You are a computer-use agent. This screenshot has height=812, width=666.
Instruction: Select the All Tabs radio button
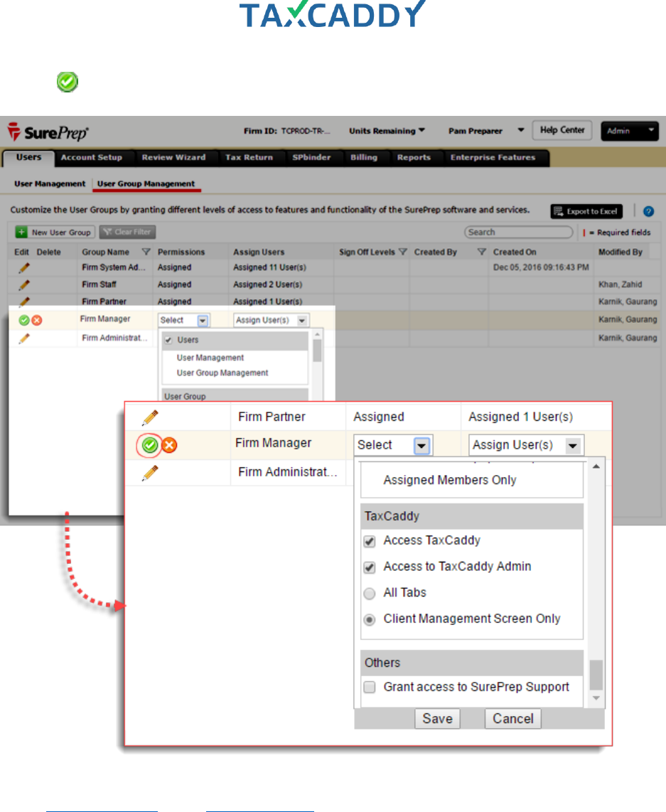point(370,594)
